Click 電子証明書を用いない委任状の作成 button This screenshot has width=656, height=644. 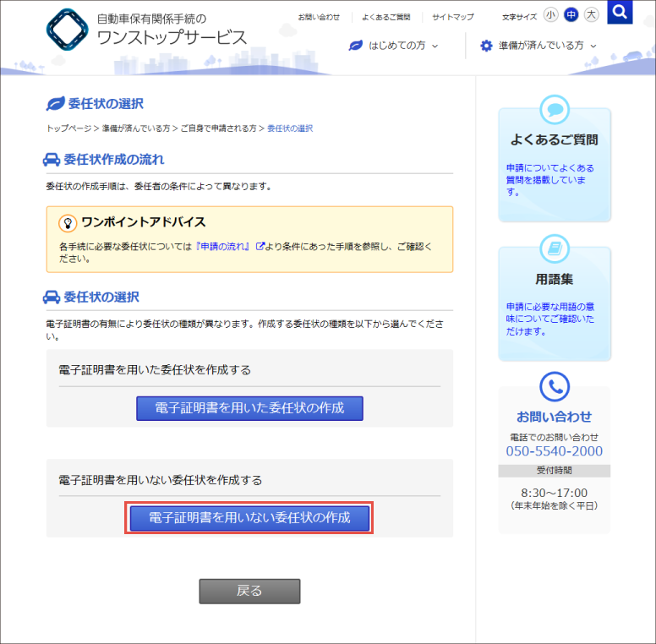(249, 517)
